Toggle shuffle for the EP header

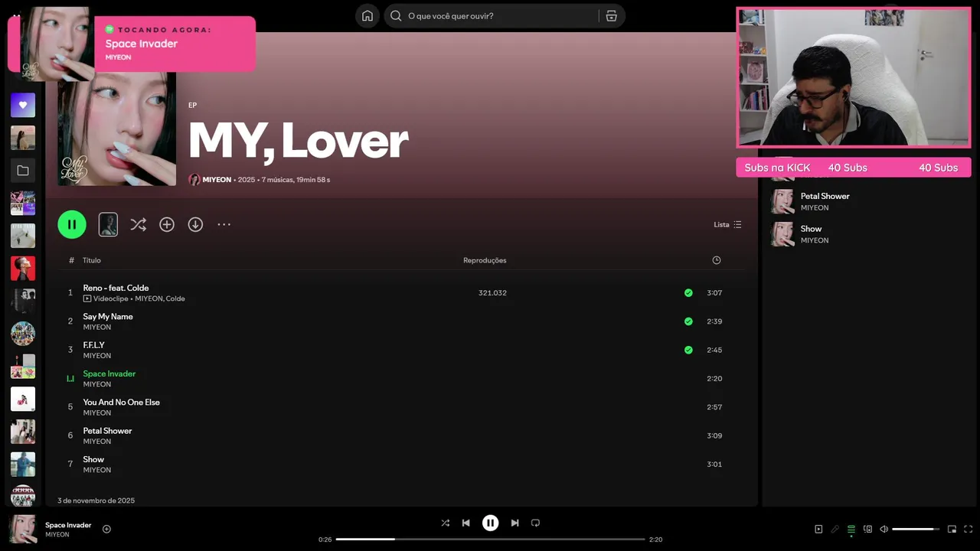138,224
